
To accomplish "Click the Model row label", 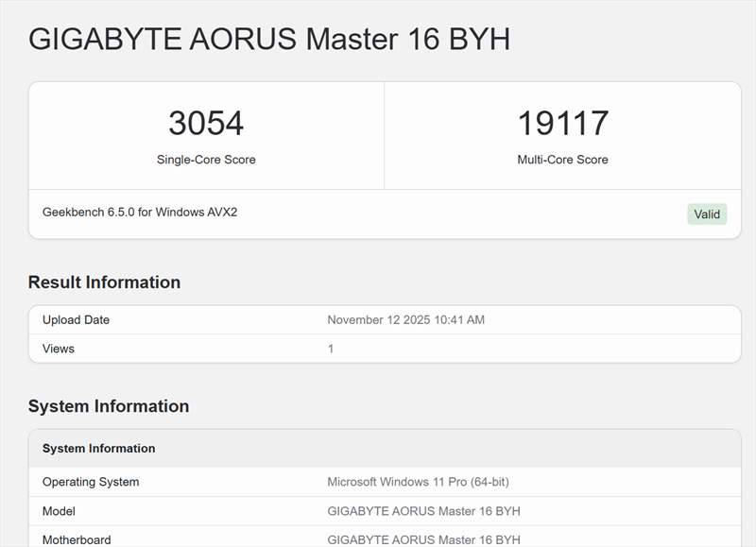I will click(59, 511).
